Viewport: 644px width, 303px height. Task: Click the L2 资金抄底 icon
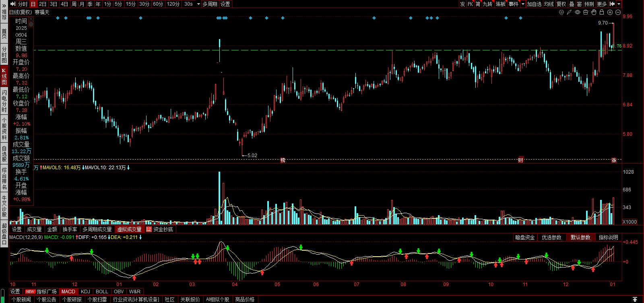(x=149, y=229)
